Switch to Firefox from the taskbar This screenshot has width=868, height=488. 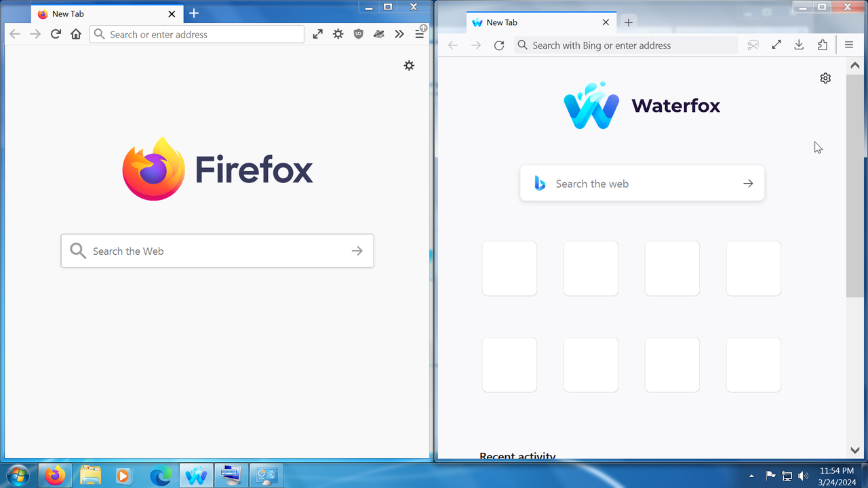point(56,476)
